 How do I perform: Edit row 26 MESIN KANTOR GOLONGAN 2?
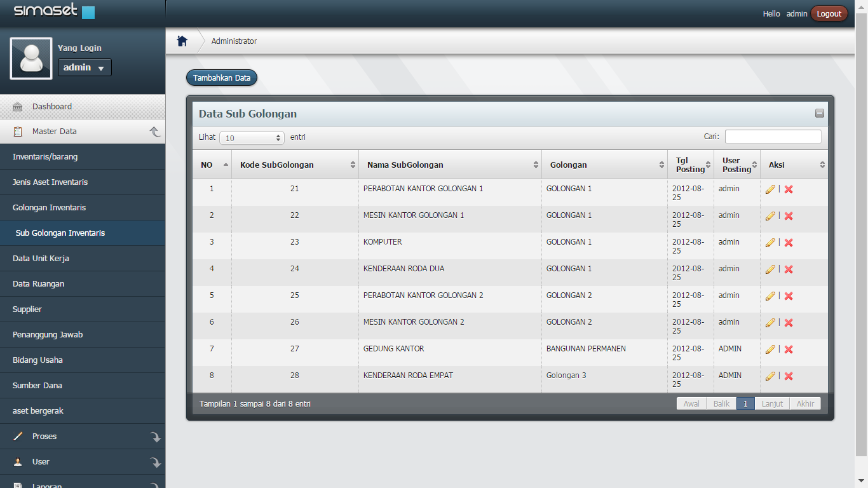pos(770,323)
